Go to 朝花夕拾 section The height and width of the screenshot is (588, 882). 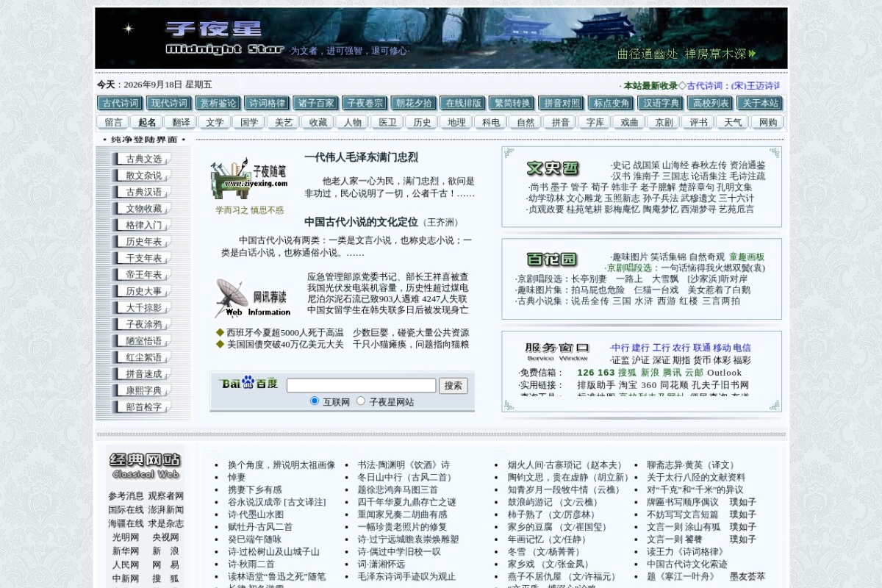[414, 103]
